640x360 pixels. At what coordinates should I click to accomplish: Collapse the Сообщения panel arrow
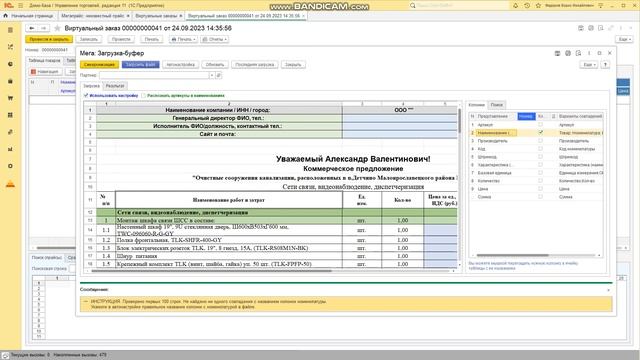[x=608, y=290]
